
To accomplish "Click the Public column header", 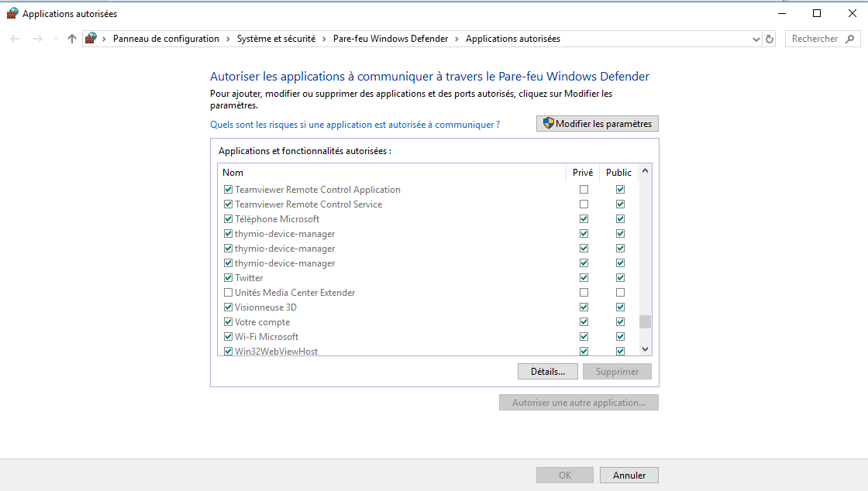I will [x=619, y=173].
